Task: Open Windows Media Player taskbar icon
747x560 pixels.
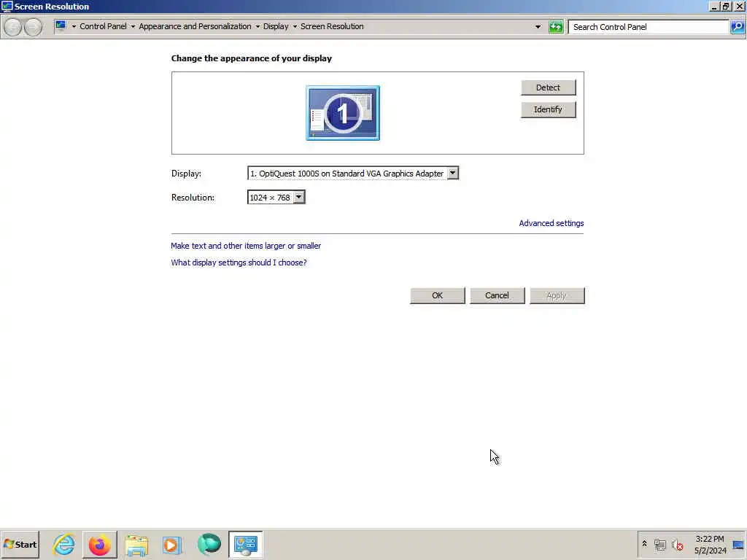Action: pos(171,544)
